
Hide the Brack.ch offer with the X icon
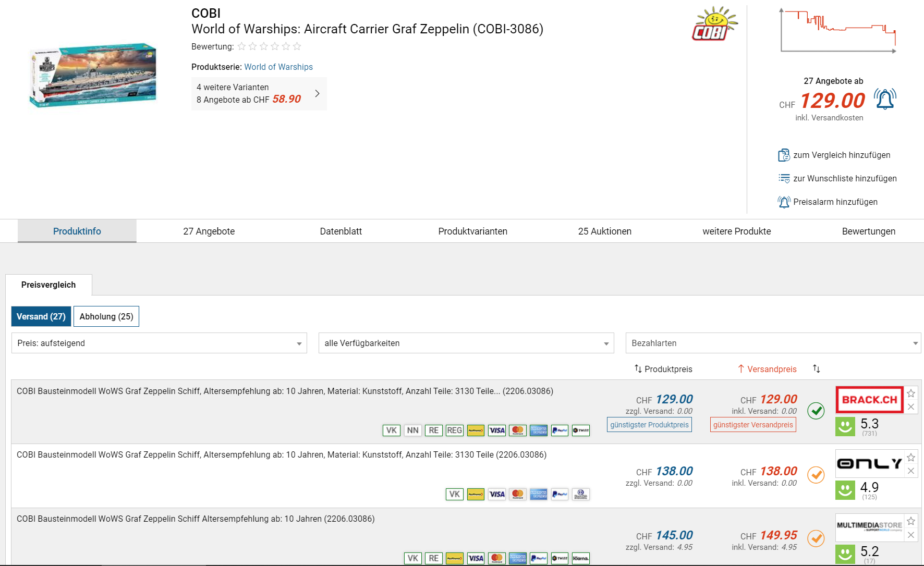click(x=911, y=407)
